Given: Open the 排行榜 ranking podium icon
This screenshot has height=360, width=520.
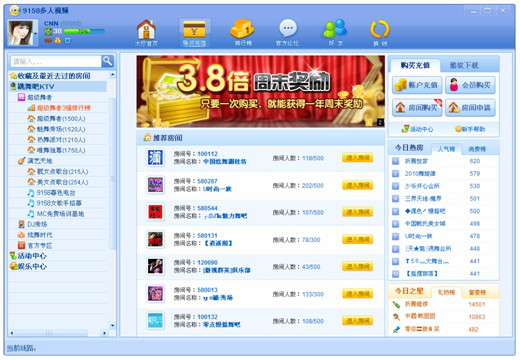Looking at the screenshot, I should (243, 33).
